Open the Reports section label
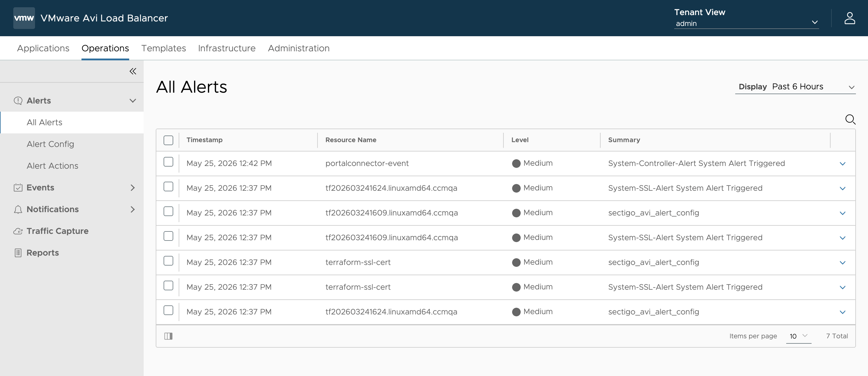Image resolution: width=868 pixels, height=376 pixels. tap(43, 253)
